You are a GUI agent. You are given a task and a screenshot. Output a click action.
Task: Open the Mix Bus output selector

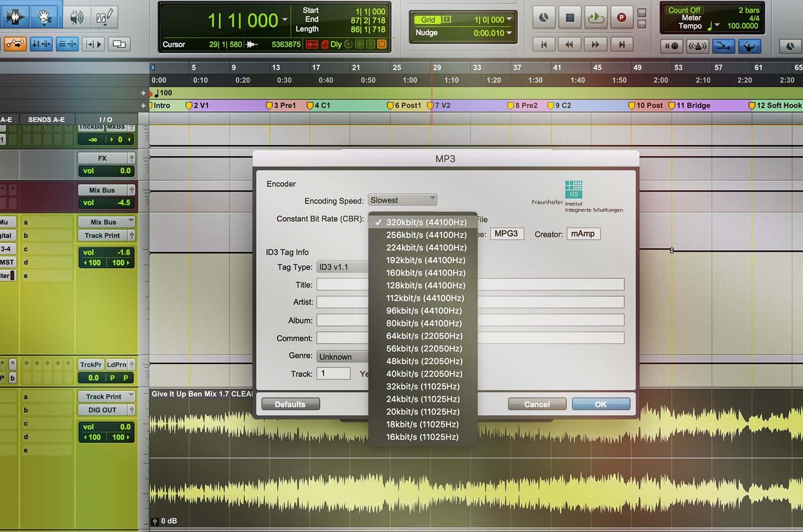[106, 222]
